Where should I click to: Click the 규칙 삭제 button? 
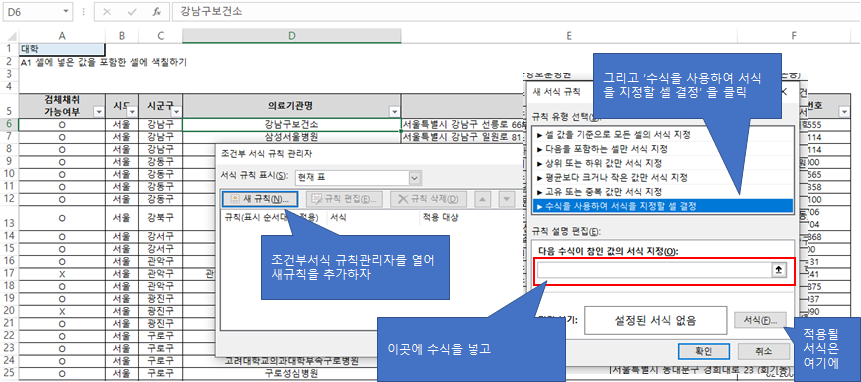point(428,199)
